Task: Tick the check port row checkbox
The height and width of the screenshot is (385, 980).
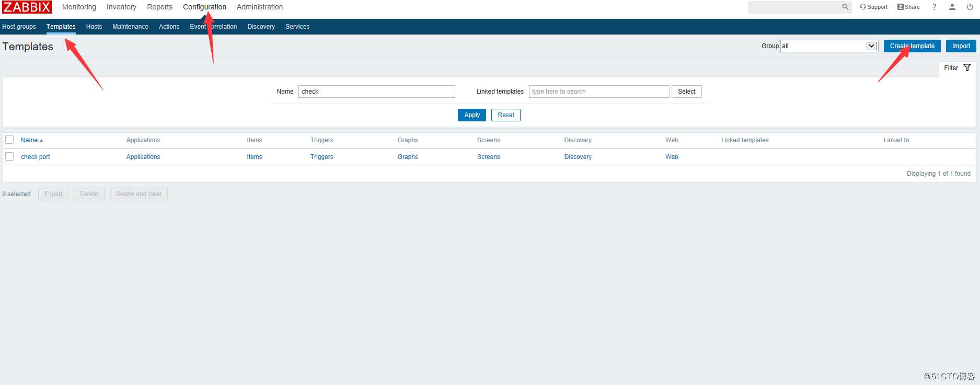Action: (x=9, y=156)
